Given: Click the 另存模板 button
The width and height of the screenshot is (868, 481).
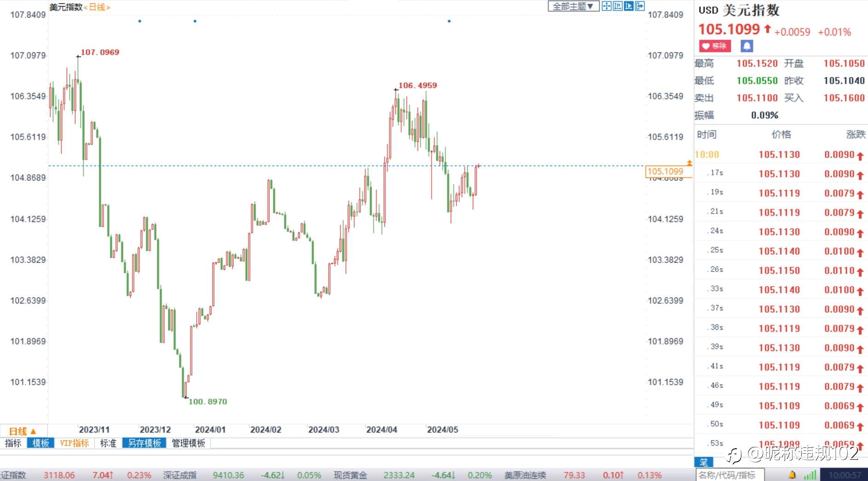Looking at the screenshot, I should point(145,443).
